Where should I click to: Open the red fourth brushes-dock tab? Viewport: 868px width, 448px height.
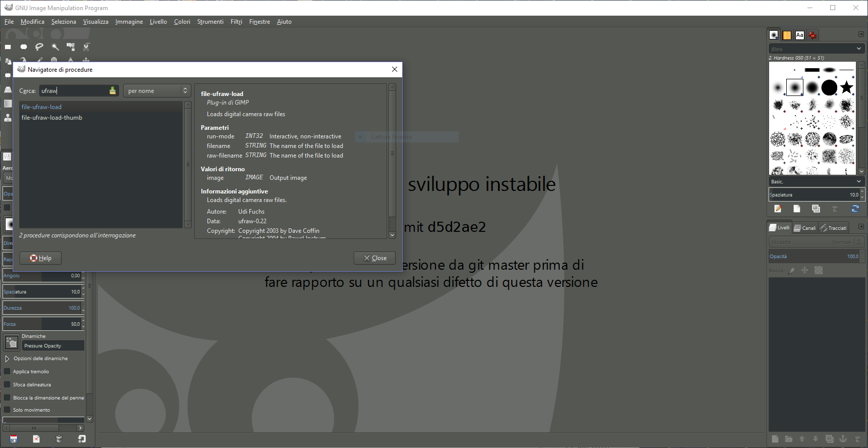pos(812,35)
